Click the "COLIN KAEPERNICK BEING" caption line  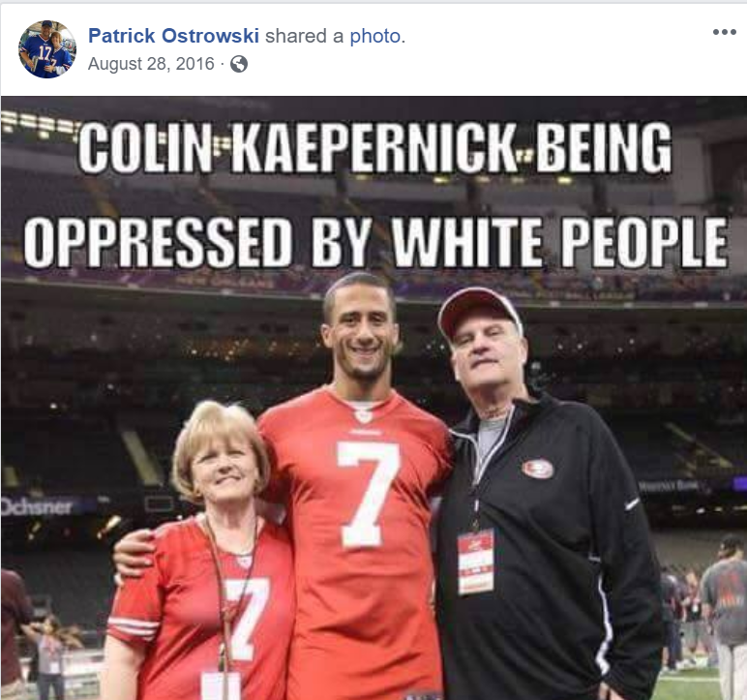374,147
